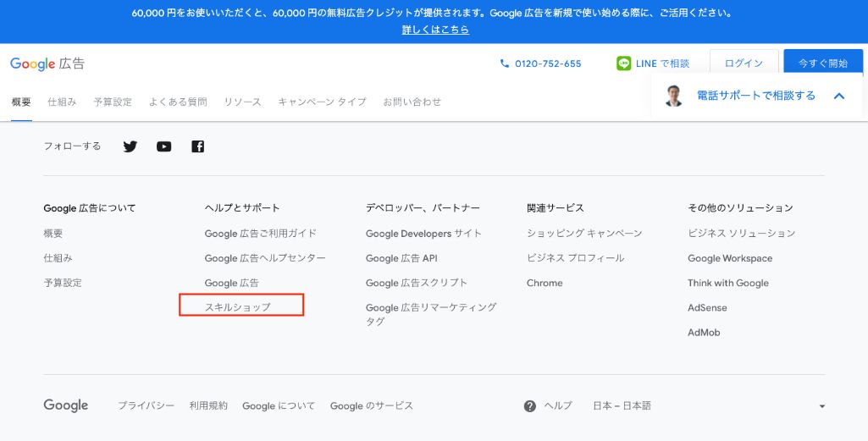The height and width of the screenshot is (441, 868).
Task: Open the 日本 – 日本語 language dropdown
Action: (x=709, y=406)
